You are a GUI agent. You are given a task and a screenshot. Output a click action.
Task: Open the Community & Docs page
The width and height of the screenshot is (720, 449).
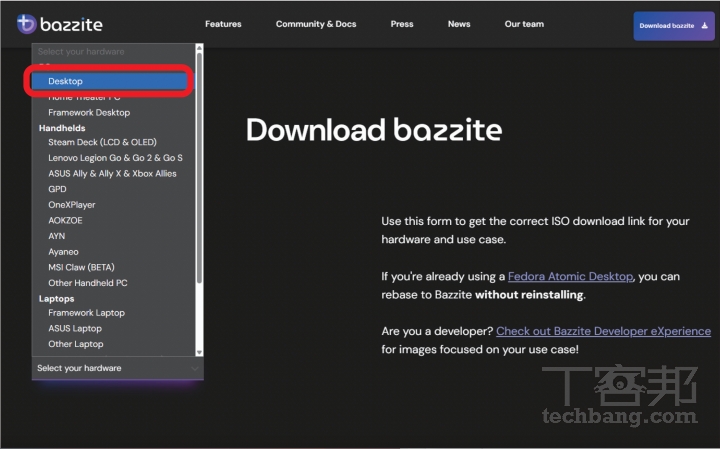point(316,24)
